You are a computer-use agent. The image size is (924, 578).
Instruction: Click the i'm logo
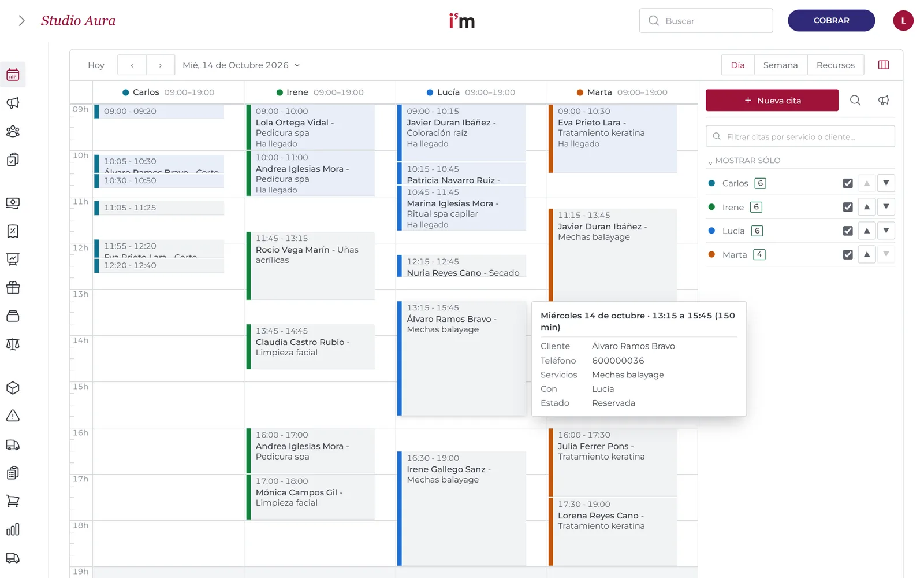coord(462,21)
